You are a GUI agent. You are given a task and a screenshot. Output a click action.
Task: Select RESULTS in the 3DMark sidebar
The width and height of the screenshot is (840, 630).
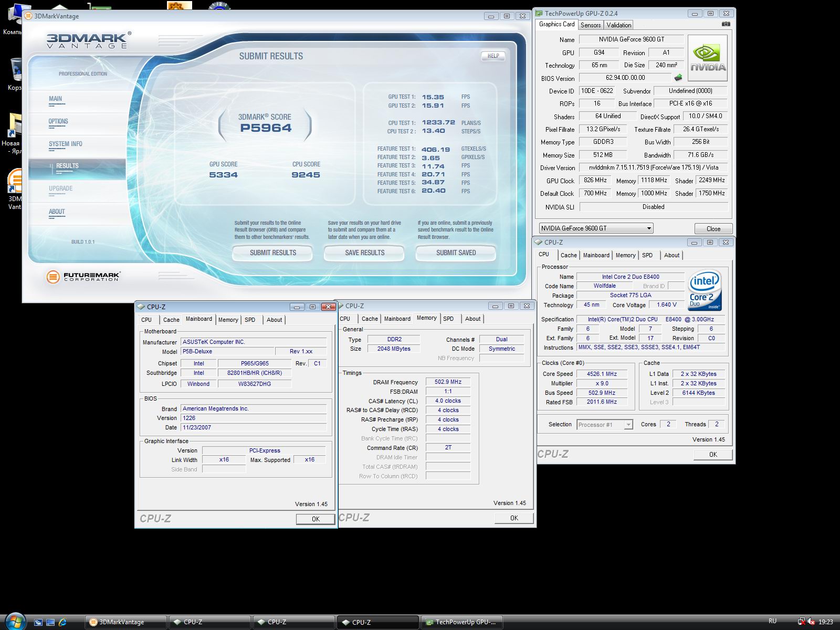(77, 168)
